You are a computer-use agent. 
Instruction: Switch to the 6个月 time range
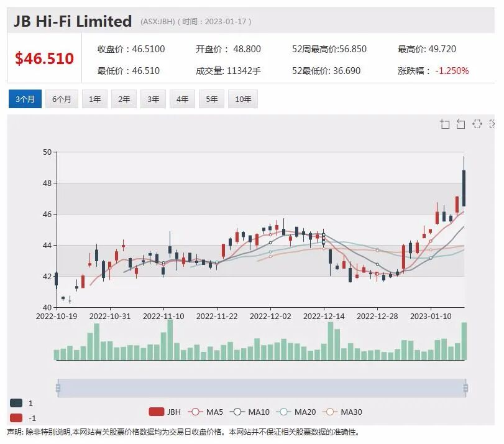point(62,99)
